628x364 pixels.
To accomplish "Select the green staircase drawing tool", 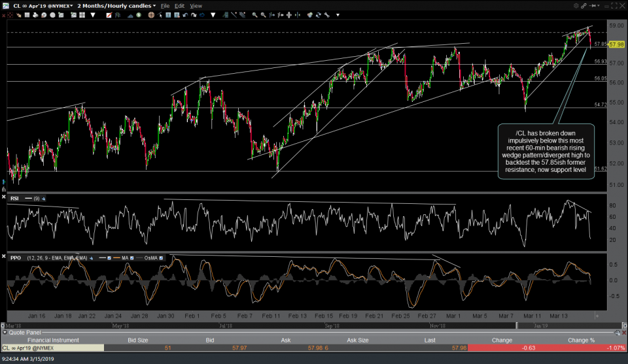I will (226, 15).
